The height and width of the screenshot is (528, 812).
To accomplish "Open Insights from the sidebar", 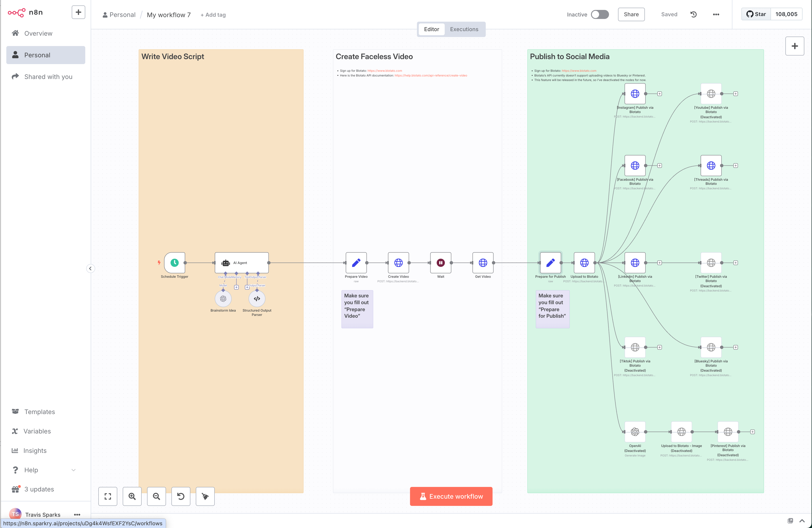I will pos(46,451).
